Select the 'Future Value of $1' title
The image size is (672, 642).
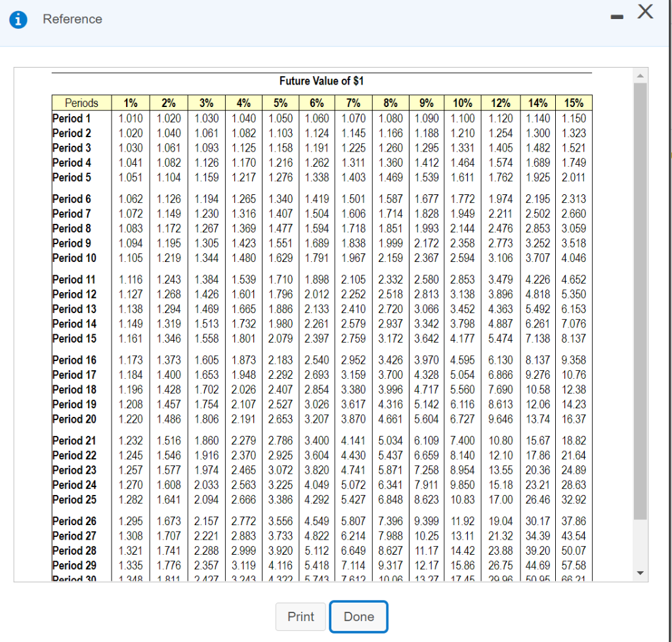pos(322,81)
